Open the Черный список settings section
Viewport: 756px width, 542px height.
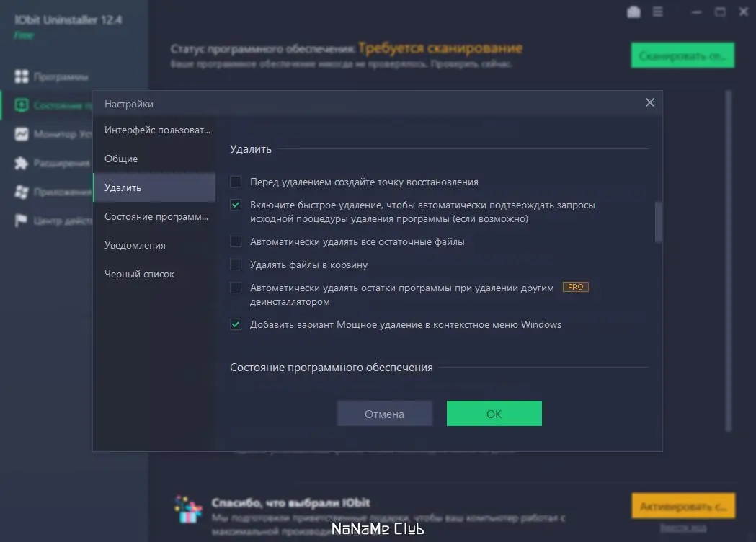click(x=154, y=274)
